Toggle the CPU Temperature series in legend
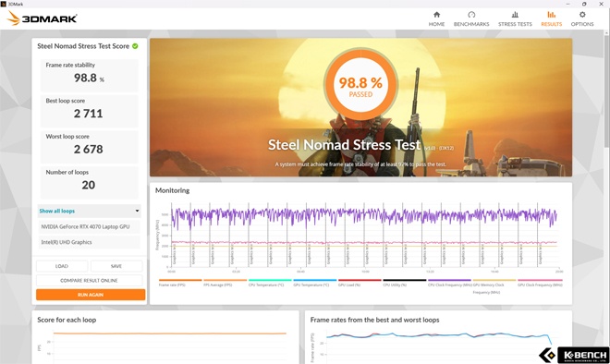This screenshot has width=610, height=364. pyautogui.click(x=266, y=285)
